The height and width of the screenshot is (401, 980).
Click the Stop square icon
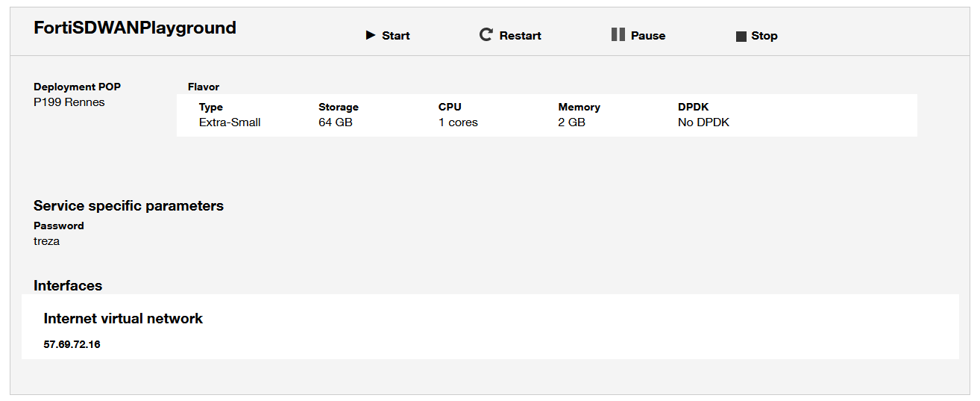[741, 36]
